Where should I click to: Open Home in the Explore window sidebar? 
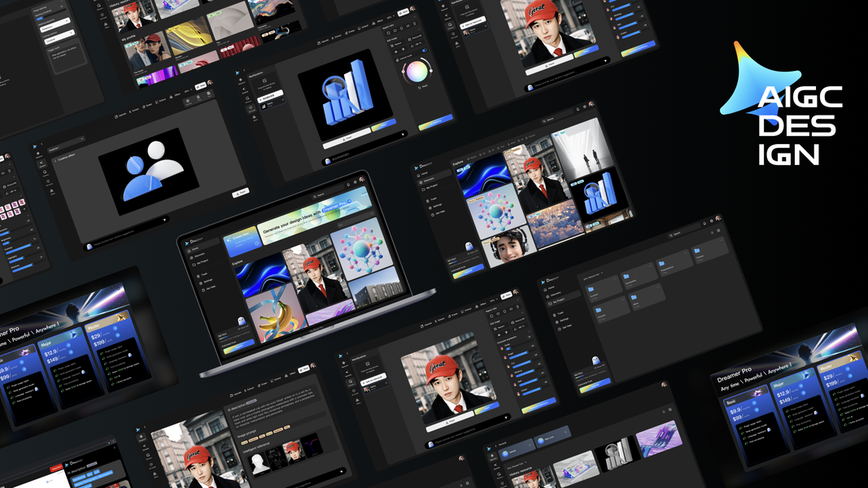pos(424,174)
